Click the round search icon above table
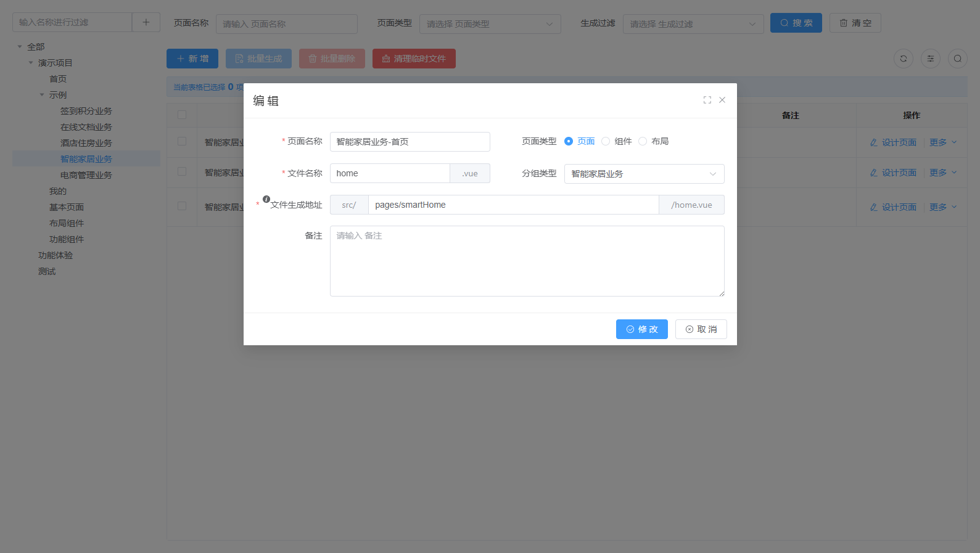This screenshot has width=980, height=553. (957, 59)
